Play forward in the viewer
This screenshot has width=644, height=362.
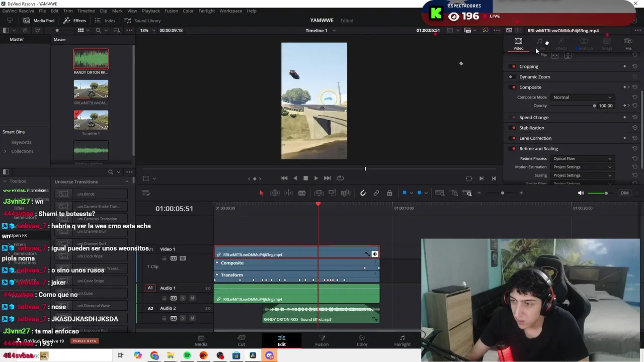(x=316, y=178)
